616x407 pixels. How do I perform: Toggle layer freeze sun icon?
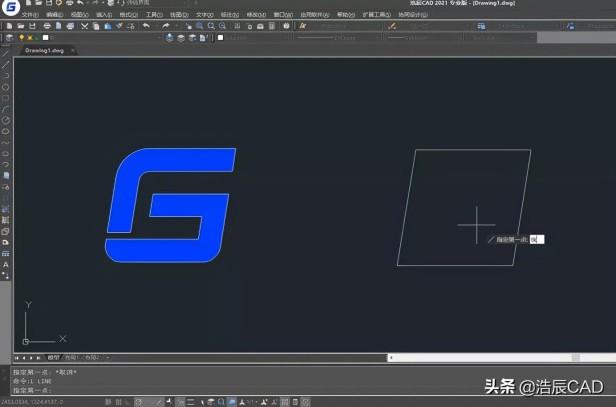pyautogui.click(x=29, y=38)
